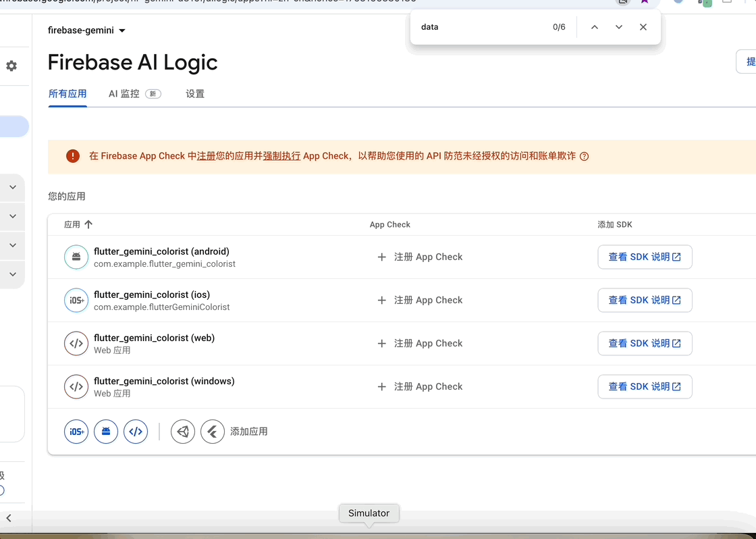Click the 新 badge beside AI 监控
The height and width of the screenshot is (539, 756).
click(153, 94)
